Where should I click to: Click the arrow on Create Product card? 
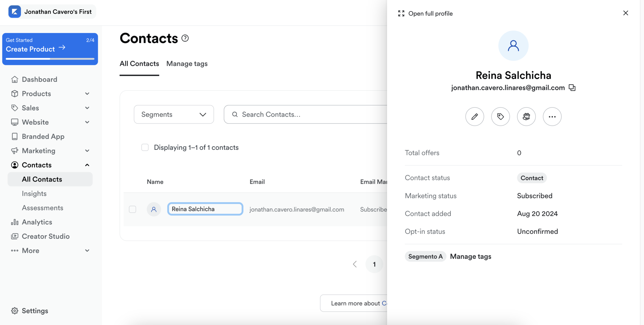pyautogui.click(x=62, y=48)
